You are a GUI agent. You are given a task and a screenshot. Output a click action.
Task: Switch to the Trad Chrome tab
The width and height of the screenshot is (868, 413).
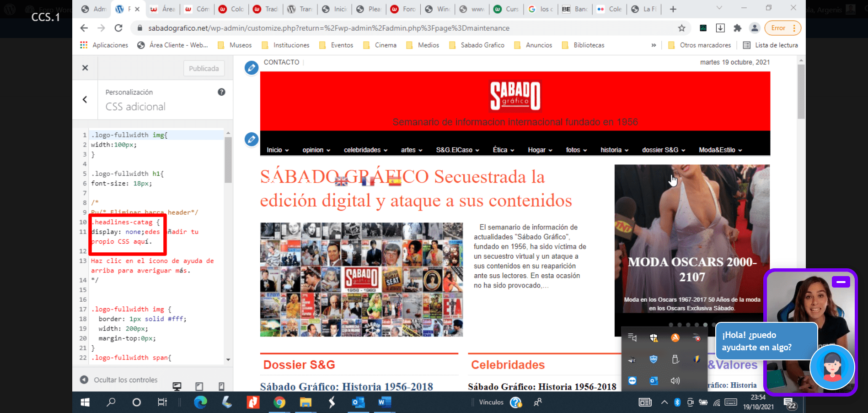266,9
